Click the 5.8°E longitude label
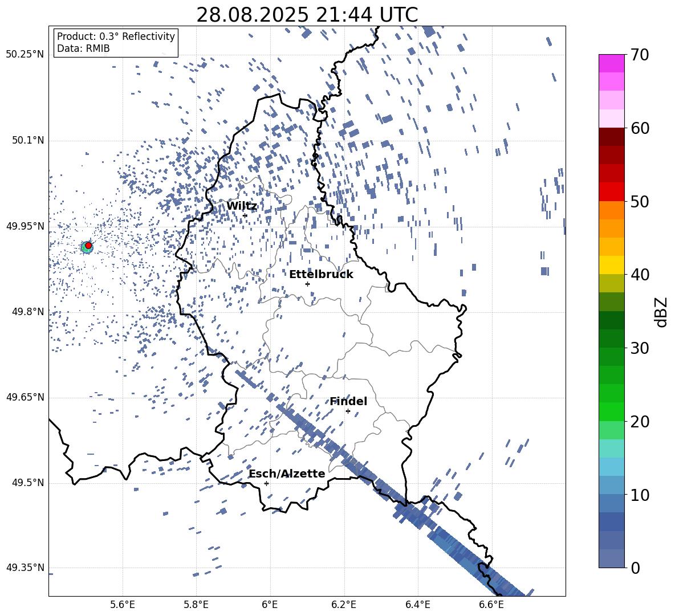 coord(196,605)
